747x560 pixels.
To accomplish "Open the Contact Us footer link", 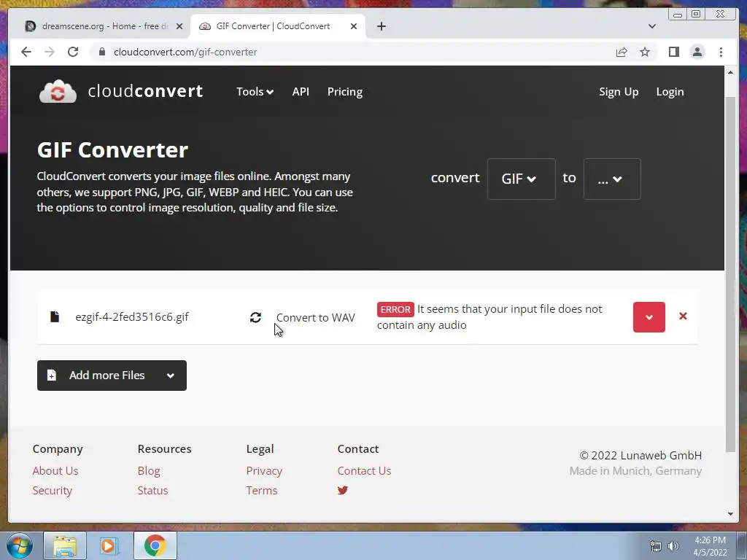I will click(364, 470).
